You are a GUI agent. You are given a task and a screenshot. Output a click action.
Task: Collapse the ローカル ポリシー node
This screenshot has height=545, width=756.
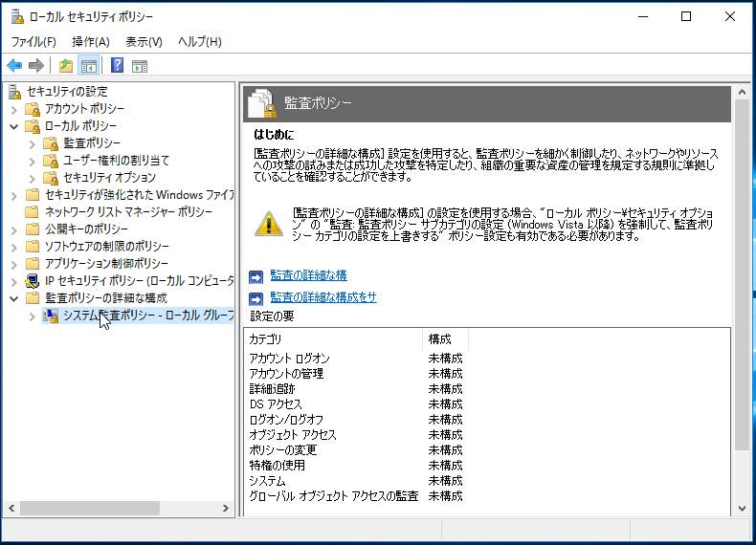coord(14,127)
